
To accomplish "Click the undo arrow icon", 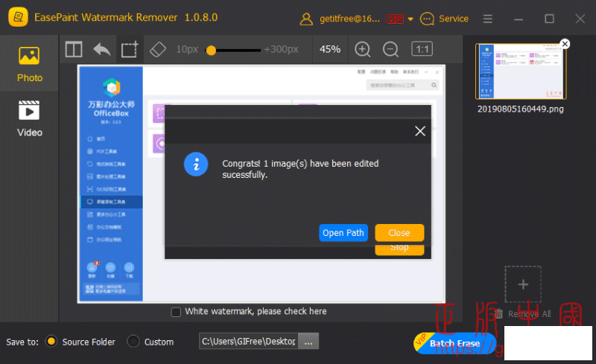I will (101, 49).
